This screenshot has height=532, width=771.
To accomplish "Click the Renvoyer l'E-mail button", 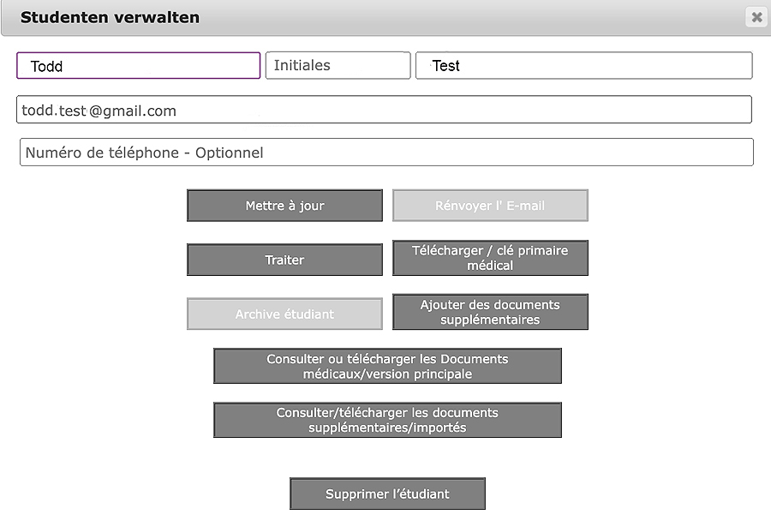I will click(490, 206).
